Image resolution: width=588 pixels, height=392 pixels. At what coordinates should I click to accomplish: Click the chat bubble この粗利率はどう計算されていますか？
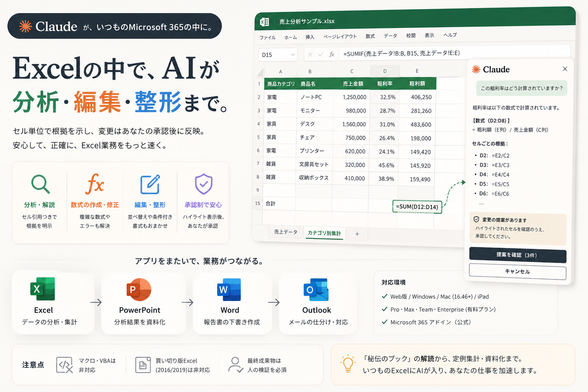pyautogui.click(x=521, y=88)
